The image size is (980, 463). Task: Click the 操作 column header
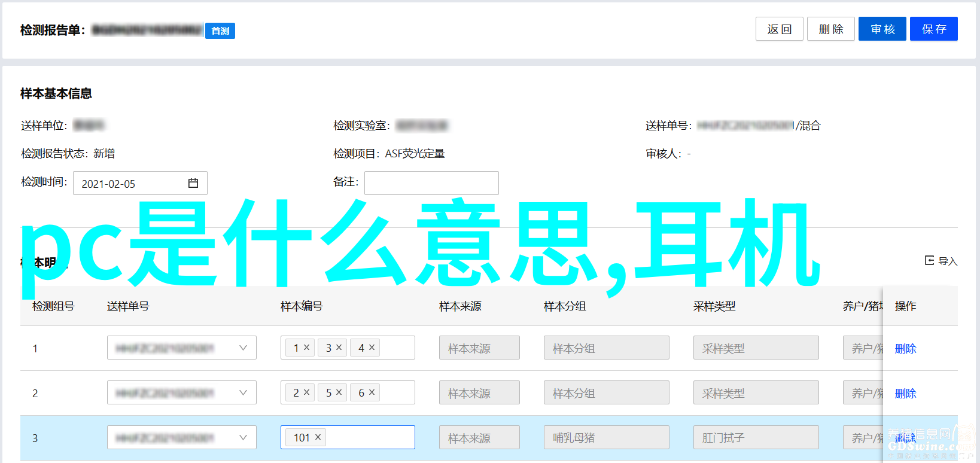pos(905,306)
